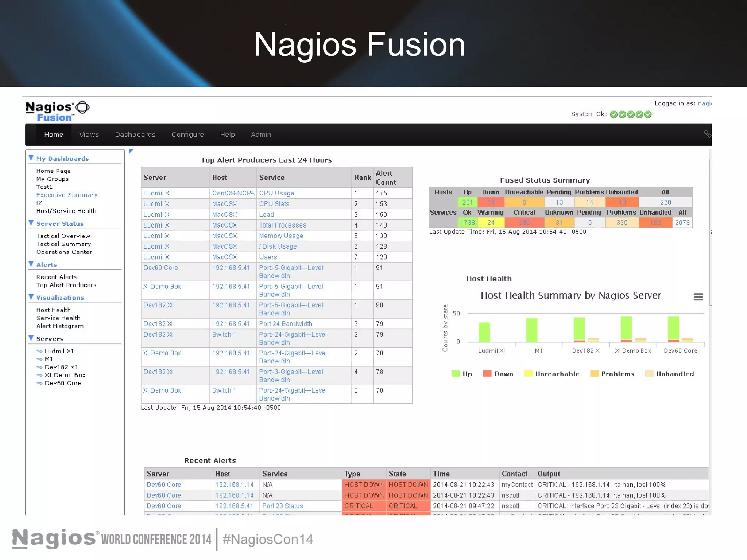
Task: Click the Ludmil XI bar in host chart
Action: pos(484,332)
